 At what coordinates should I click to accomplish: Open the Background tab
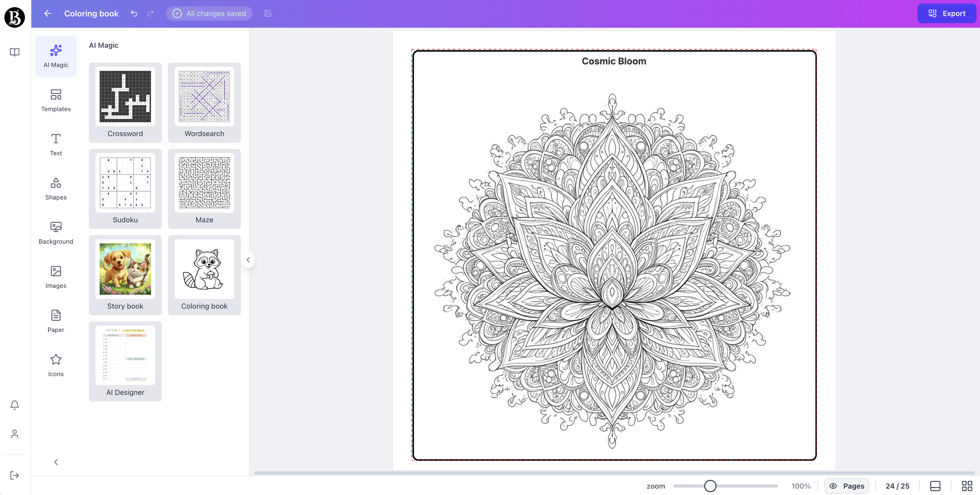click(x=56, y=233)
